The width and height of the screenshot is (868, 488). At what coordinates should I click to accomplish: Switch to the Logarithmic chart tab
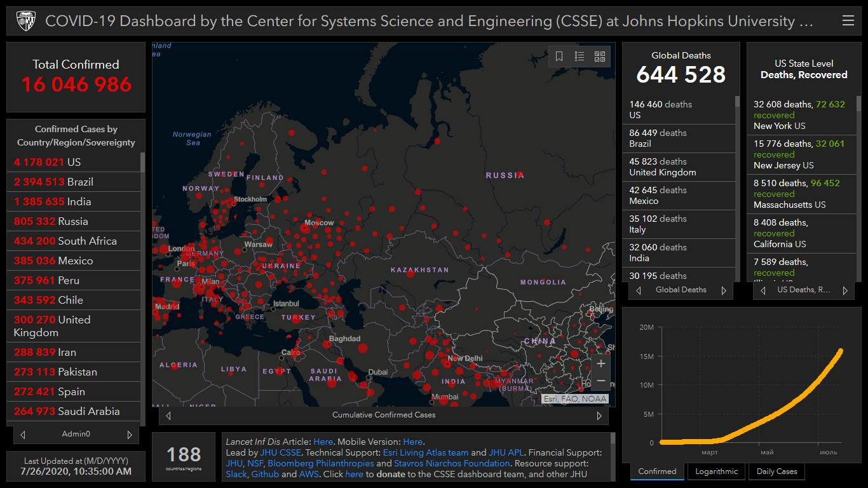coord(716,471)
